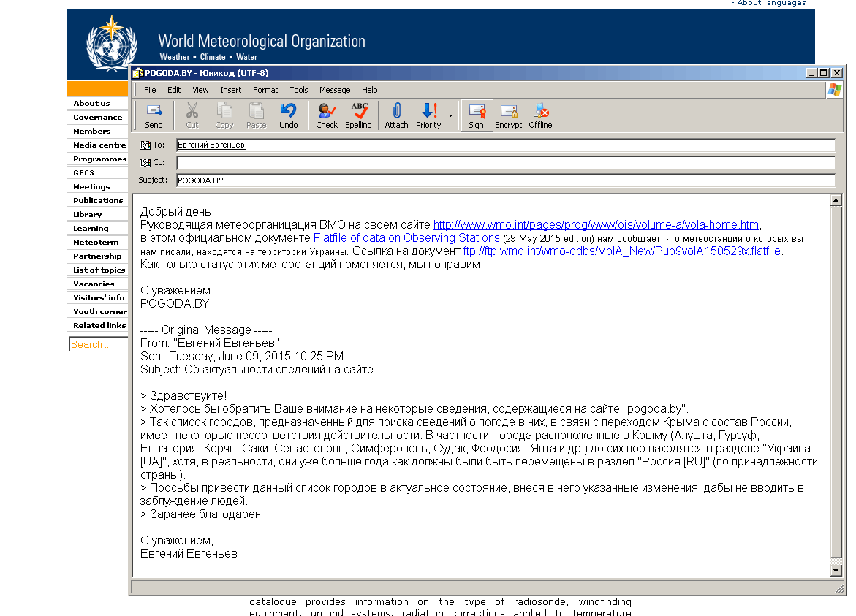The height and width of the screenshot is (616, 856).
Task: Click the World Meteorological Organization banner title
Action: 262,42
